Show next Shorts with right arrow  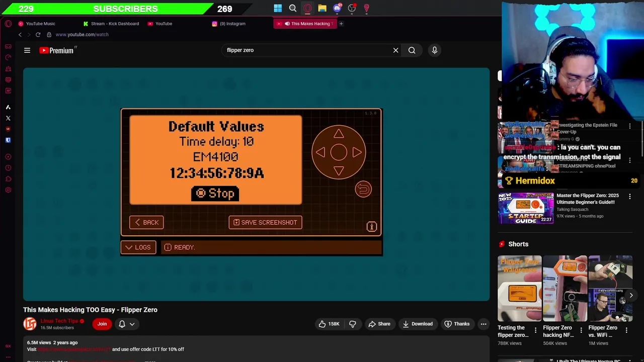pyautogui.click(x=631, y=296)
